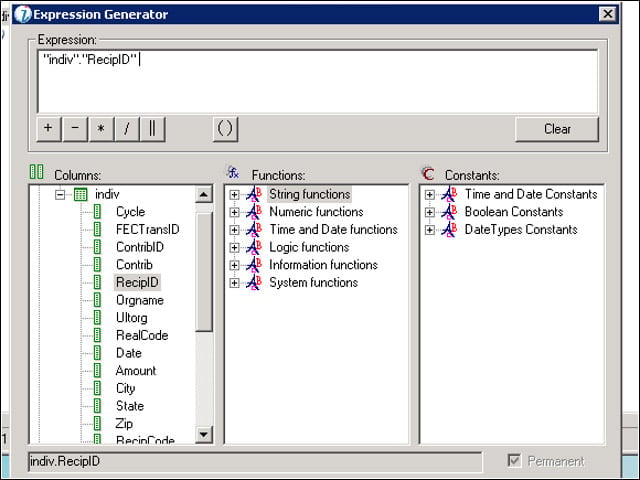Click the indiv.RecipID name field

click(x=255, y=462)
